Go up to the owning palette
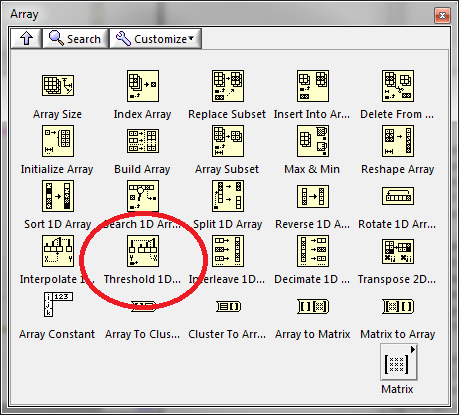Viewport: 459px width, 415px height. (x=26, y=39)
